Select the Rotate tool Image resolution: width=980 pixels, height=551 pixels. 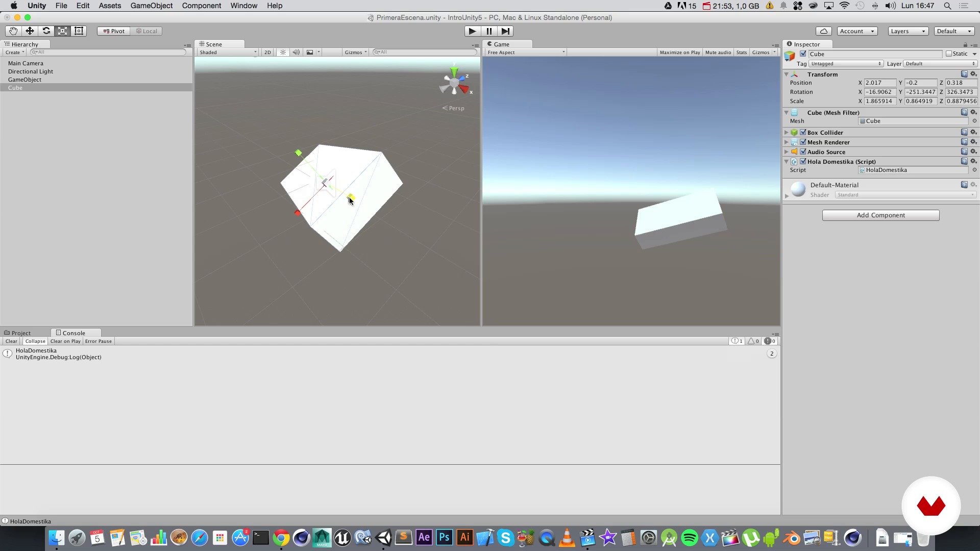click(x=46, y=31)
